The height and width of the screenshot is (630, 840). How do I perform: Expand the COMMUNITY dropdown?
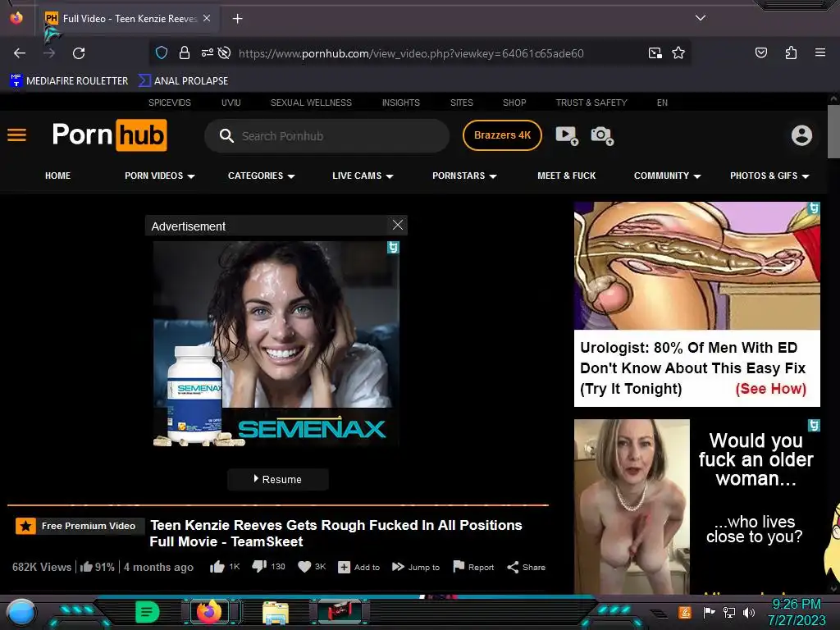coord(667,176)
